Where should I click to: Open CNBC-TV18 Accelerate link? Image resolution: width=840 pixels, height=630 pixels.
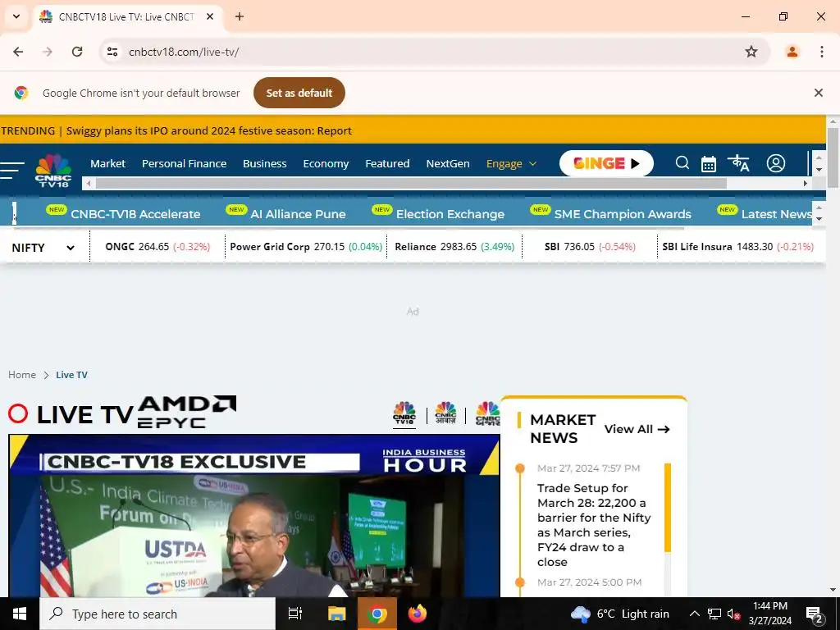click(135, 214)
